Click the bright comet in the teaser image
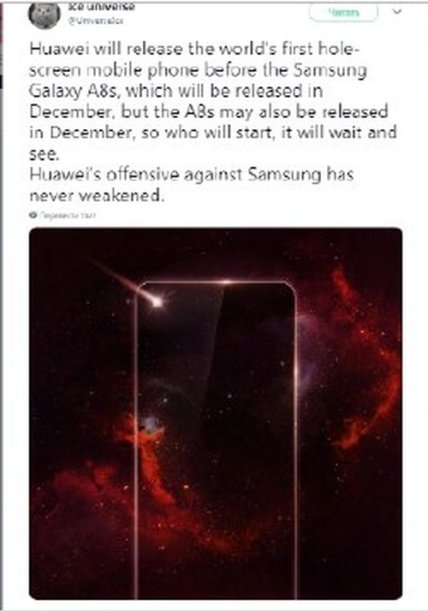This screenshot has width=428, height=612. (156, 301)
